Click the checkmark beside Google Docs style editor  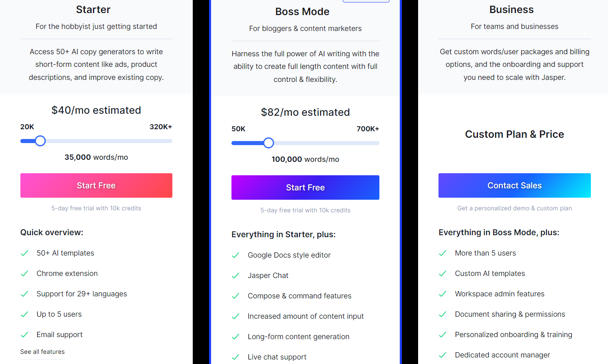tap(236, 255)
